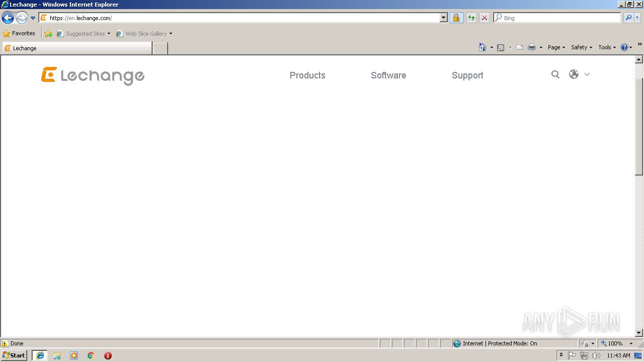Click the Refresh page icon
The height and width of the screenshot is (362, 644).
pyautogui.click(x=471, y=18)
